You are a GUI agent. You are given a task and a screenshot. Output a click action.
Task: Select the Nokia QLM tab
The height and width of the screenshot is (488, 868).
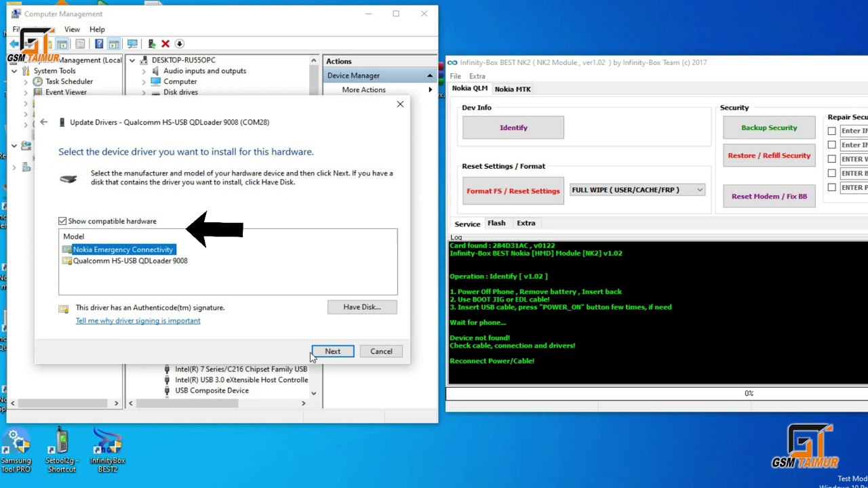470,88
